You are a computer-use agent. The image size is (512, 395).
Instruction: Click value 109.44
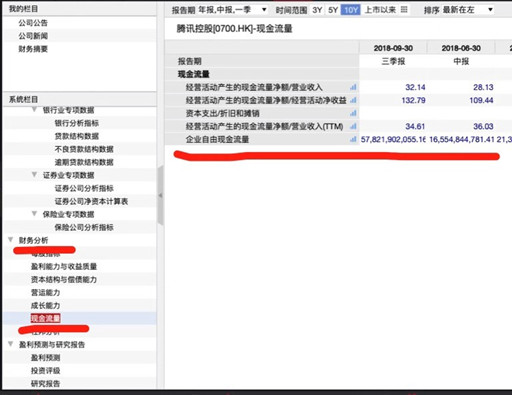click(481, 100)
